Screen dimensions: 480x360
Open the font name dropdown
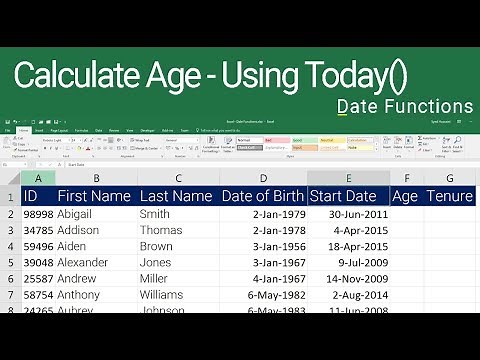click(69, 140)
